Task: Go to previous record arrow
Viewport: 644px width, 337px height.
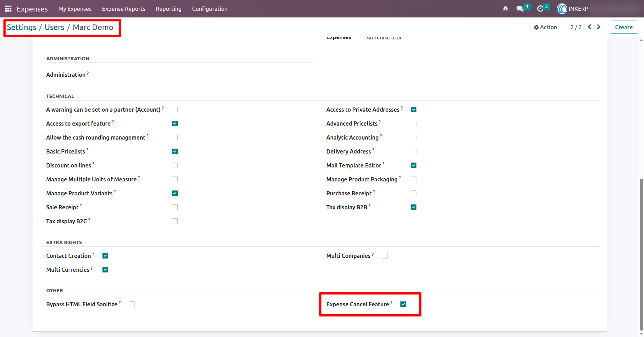Action: pos(590,27)
